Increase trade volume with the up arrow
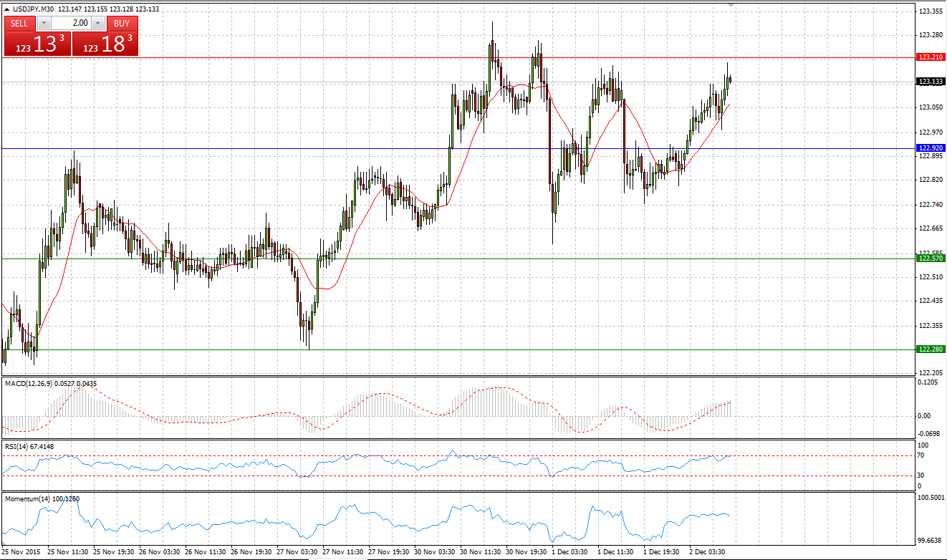 (98, 23)
